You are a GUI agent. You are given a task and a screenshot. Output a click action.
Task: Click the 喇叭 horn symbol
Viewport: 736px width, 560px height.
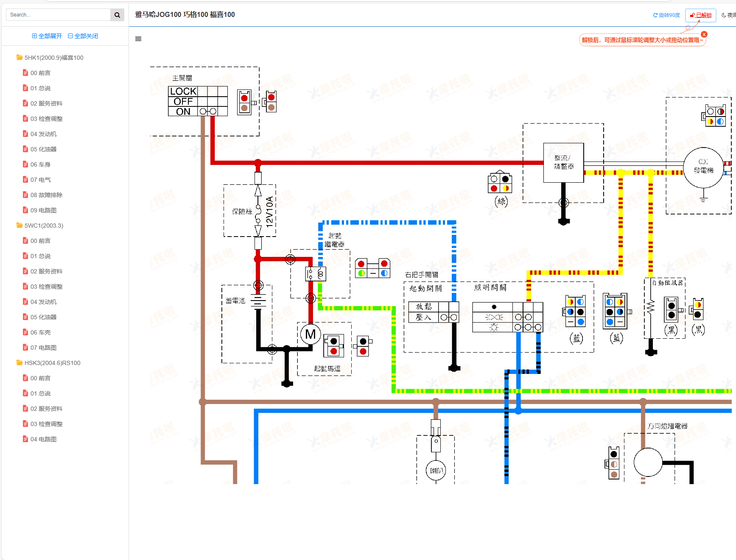436,471
